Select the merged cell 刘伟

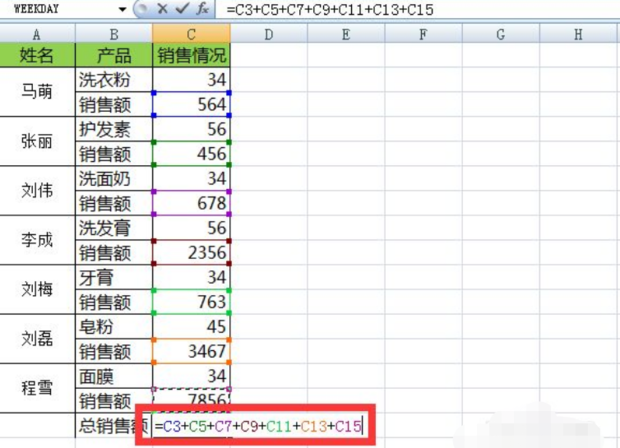click(37, 191)
